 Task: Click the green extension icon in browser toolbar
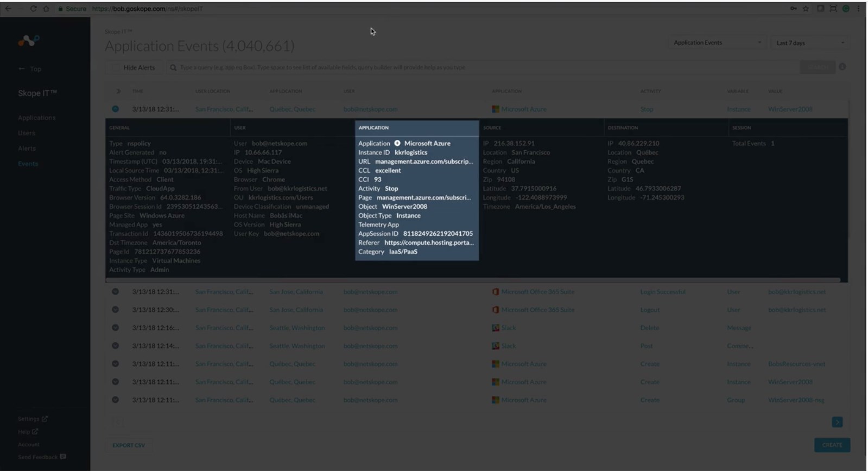[846, 9]
